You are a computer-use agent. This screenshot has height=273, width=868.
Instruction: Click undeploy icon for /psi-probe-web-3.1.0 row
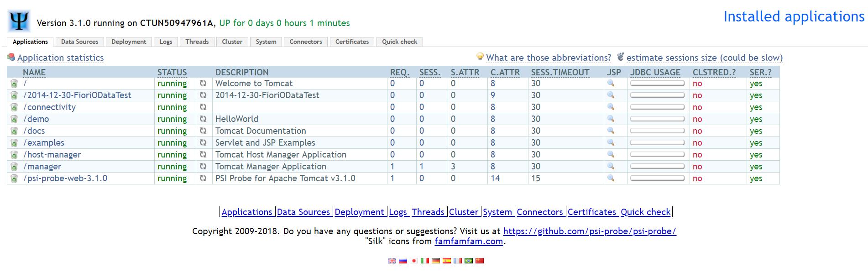(14, 178)
